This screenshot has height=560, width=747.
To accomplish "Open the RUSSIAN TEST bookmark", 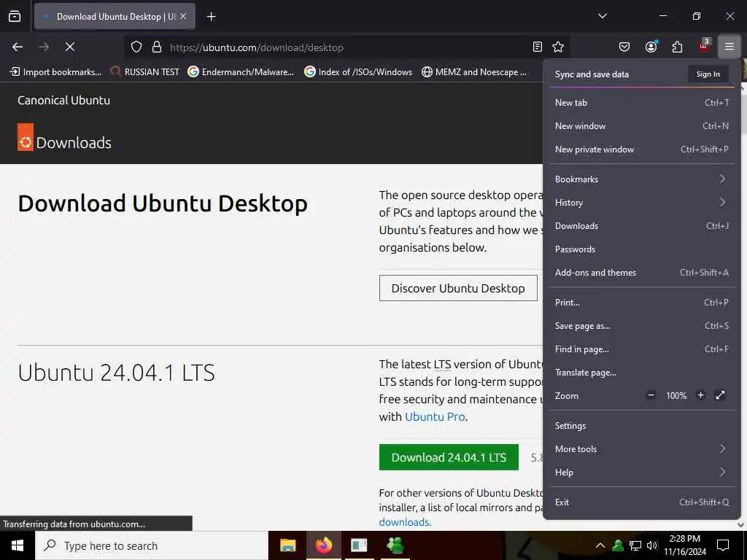I will [144, 72].
